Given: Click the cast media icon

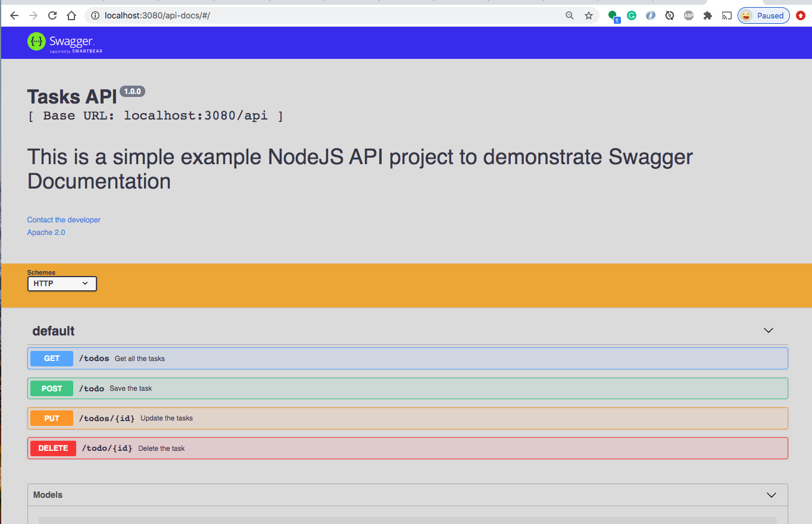Looking at the screenshot, I should (727, 15).
